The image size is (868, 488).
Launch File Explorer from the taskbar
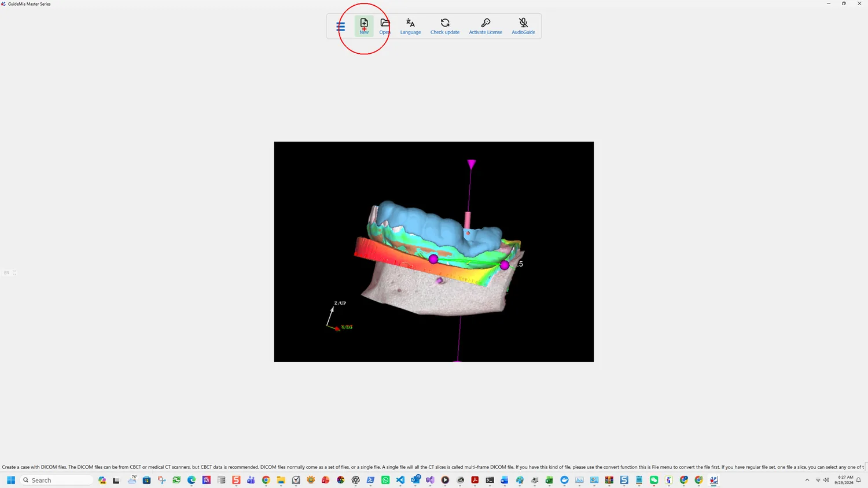[x=281, y=480]
